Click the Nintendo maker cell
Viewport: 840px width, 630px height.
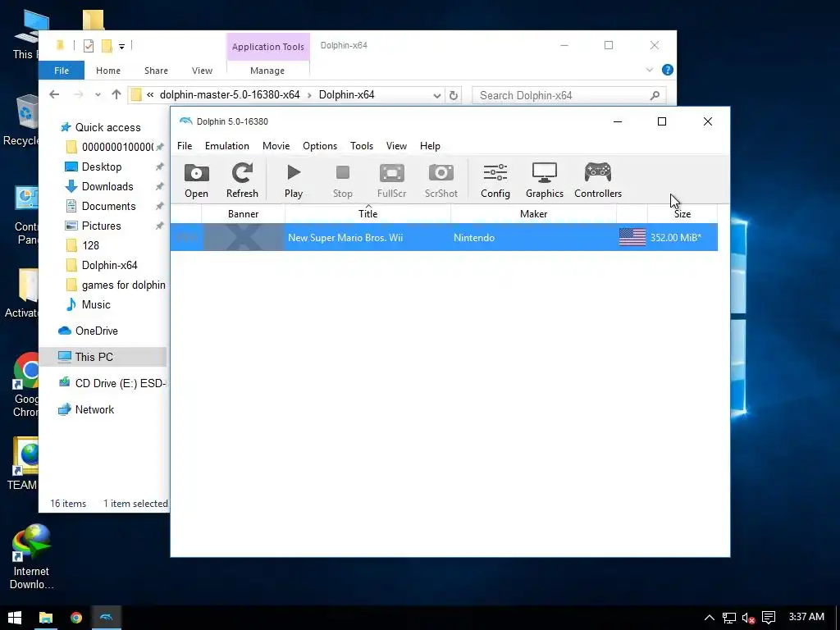click(474, 238)
